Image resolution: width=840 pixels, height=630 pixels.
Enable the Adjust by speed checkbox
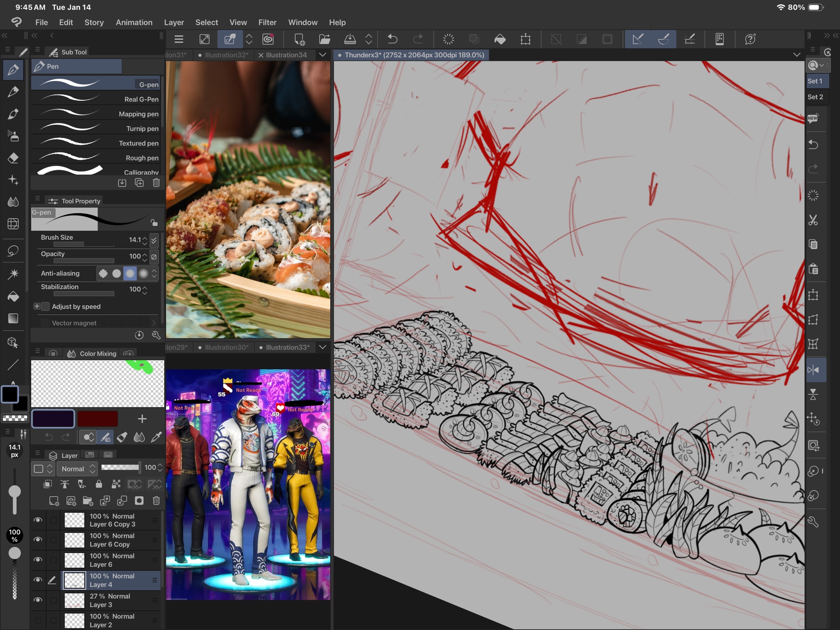pyautogui.click(x=45, y=307)
